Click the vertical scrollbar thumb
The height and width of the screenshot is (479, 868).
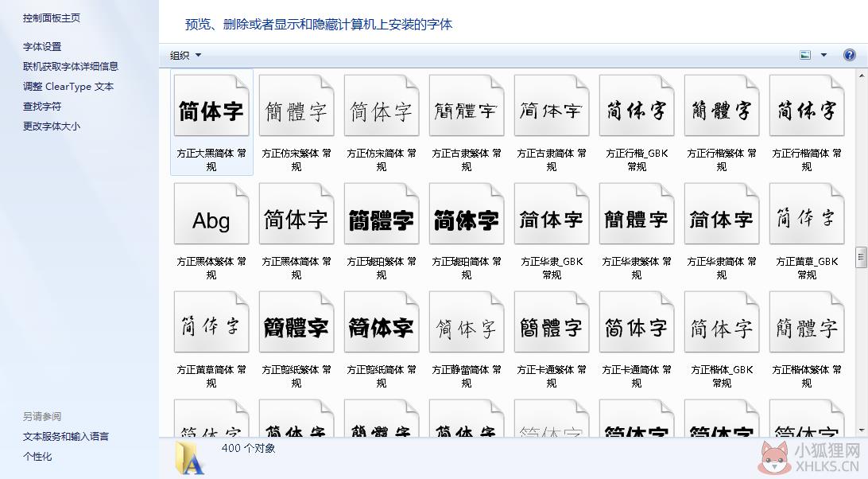[x=862, y=257]
